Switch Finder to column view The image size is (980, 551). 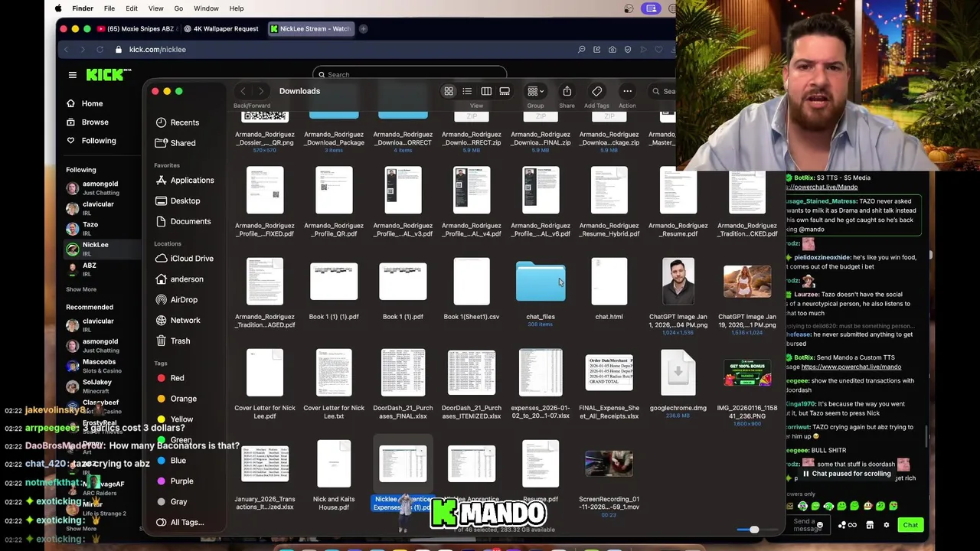(x=486, y=91)
